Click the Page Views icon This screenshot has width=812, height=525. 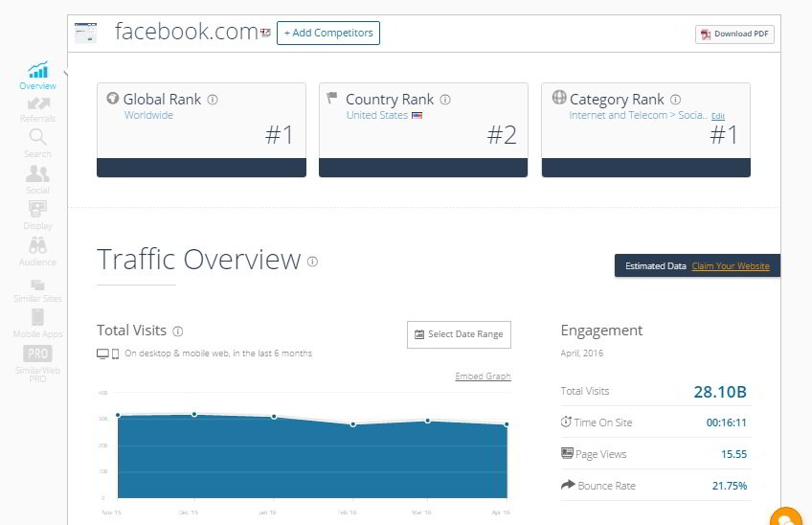[567, 453]
